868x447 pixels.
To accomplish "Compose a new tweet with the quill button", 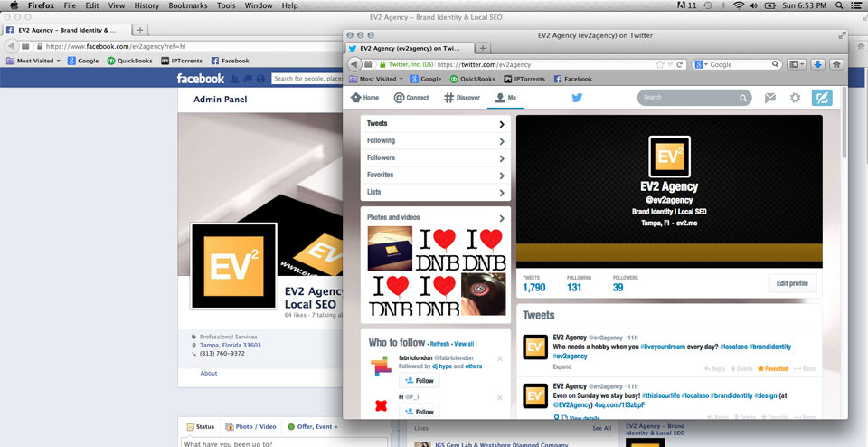I will tap(822, 98).
